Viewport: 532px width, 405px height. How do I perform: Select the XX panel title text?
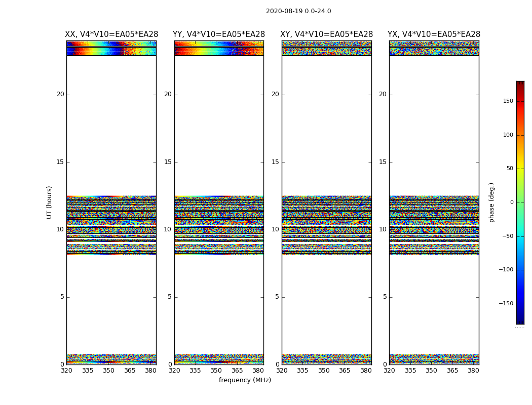tap(111, 34)
